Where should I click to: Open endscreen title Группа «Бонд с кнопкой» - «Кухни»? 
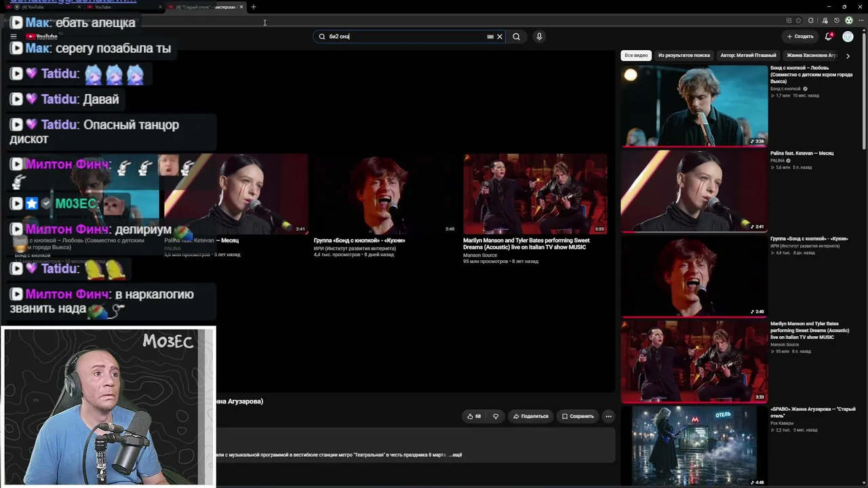(359, 241)
